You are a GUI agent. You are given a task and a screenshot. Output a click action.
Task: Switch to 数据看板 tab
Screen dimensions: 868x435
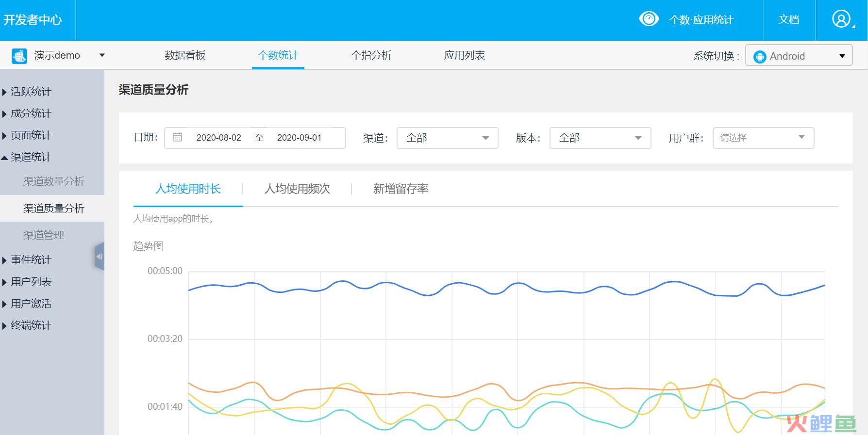(x=185, y=55)
